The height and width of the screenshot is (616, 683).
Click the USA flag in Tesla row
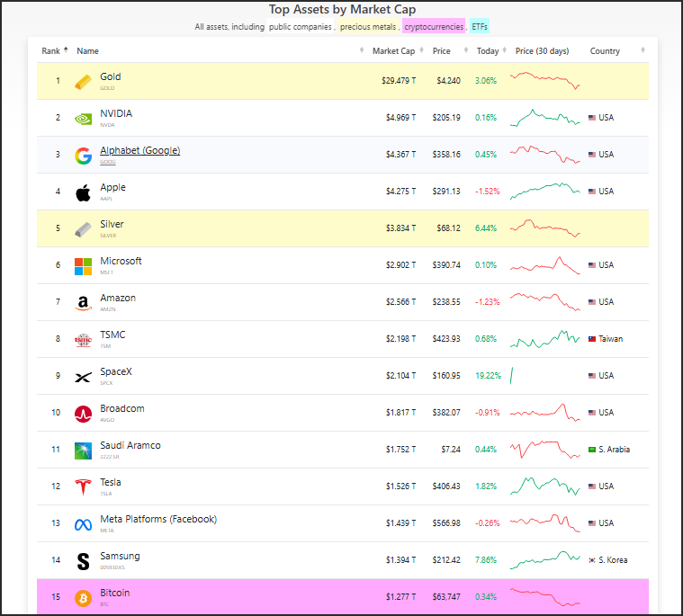[x=592, y=487]
